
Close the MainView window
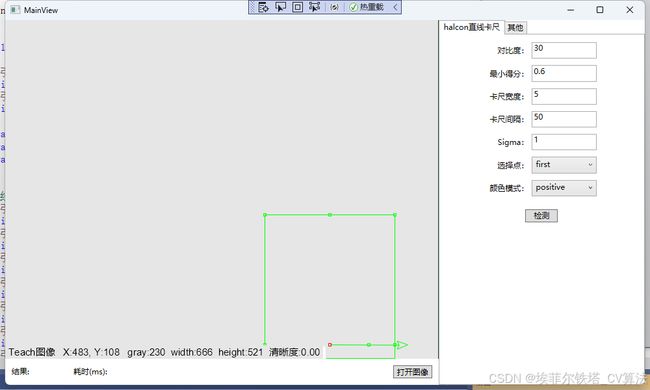629,10
